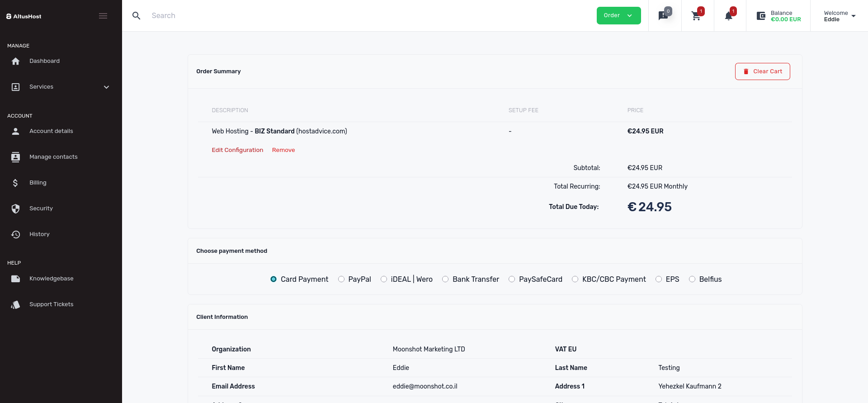Open the messages chat icon
868x403 pixels.
[663, 16]
